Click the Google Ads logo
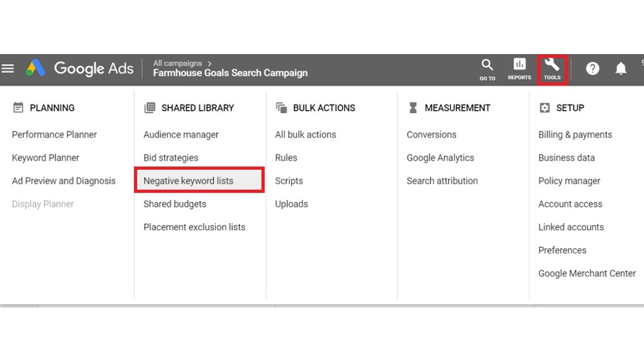The width and height of the screenshot is (644, 362). (80, 68)
